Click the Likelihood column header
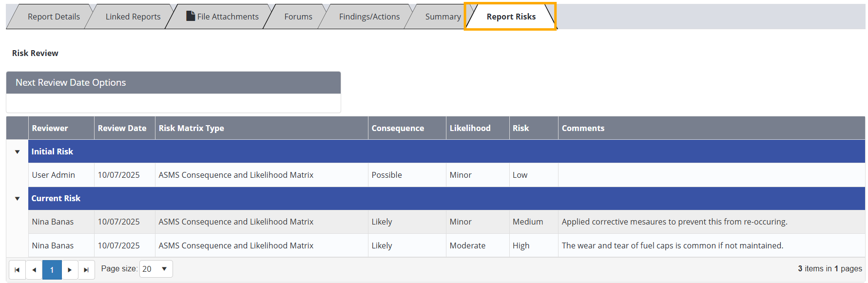This screenshot has width=868, height=283. pos(470,128)
